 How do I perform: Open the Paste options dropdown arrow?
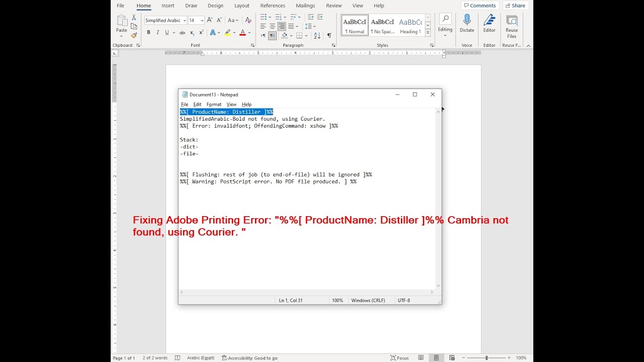(122, 36)
